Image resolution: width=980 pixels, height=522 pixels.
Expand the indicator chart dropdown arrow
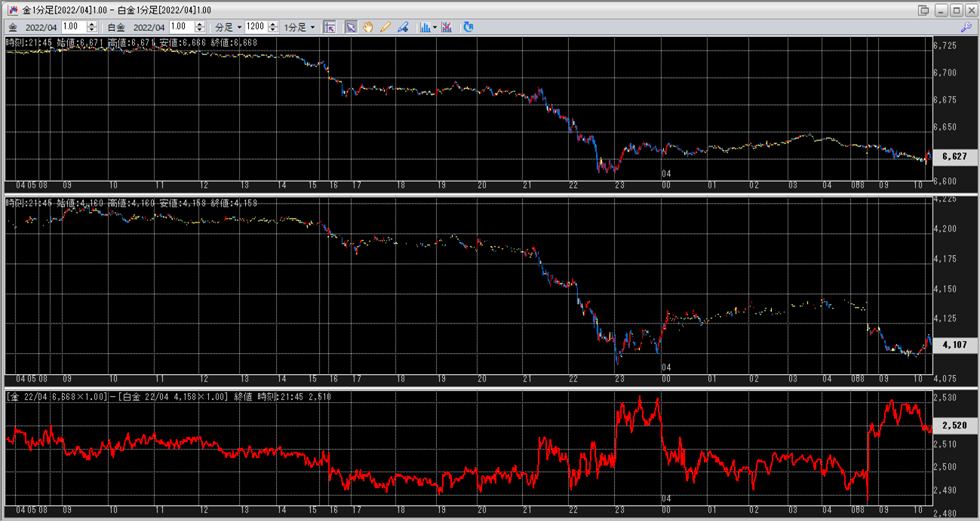[435, 27]
